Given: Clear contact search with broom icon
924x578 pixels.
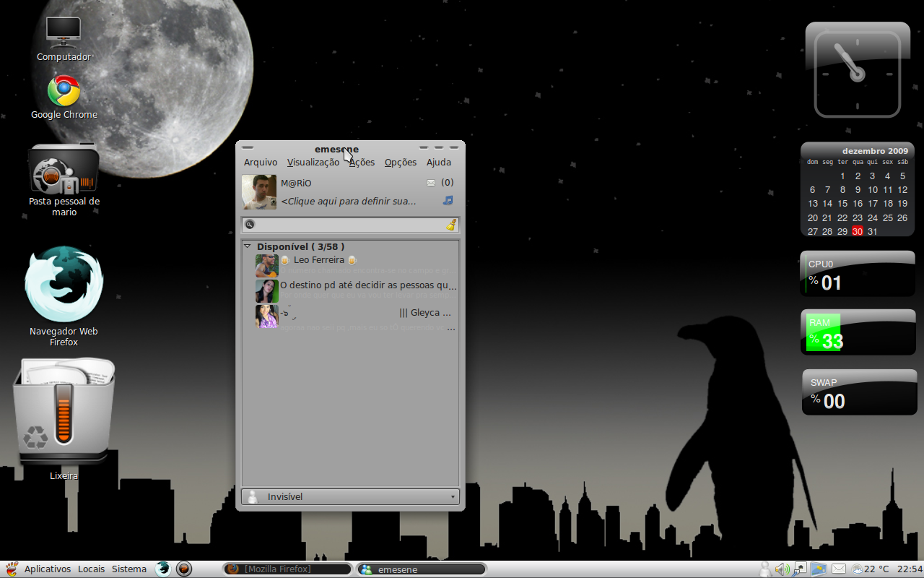Looking at the screenshot, I should coord(451,225).
